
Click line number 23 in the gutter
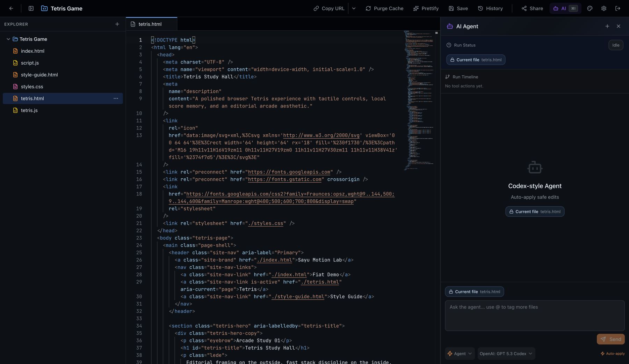tap(139, 238)
